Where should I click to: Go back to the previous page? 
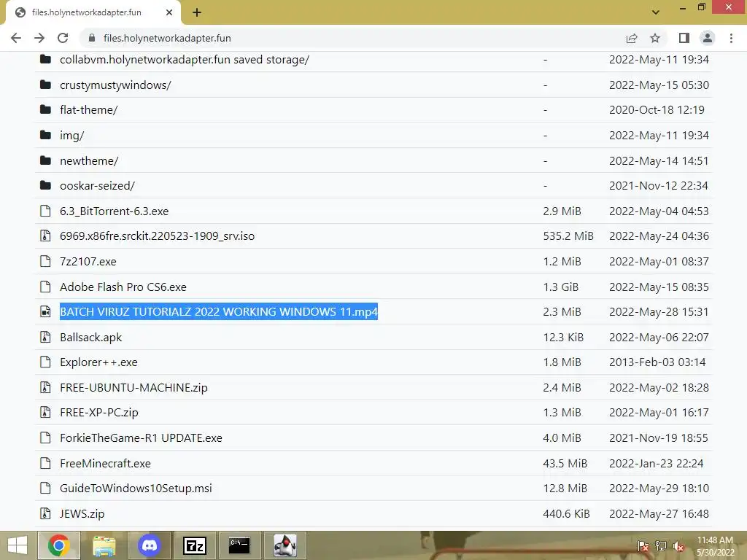tap(16, 38)
